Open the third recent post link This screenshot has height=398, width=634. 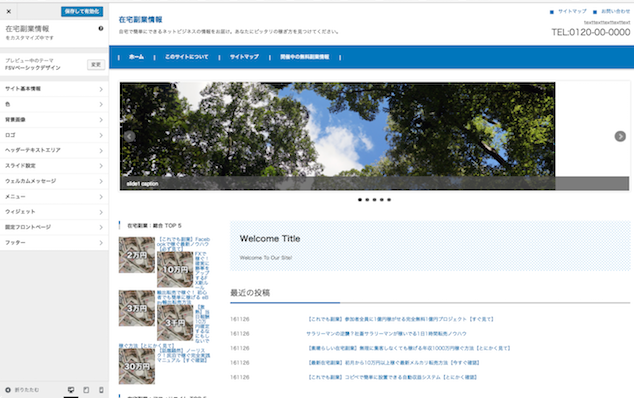[x=409, y=348]
